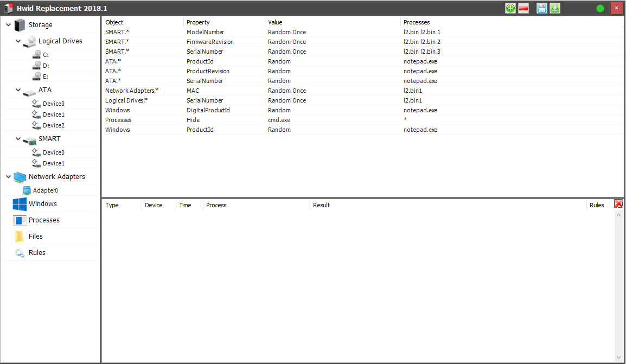This screenshot has height=364, width=626.
Task: Click the Time column header in log
Action: point(185,205)
